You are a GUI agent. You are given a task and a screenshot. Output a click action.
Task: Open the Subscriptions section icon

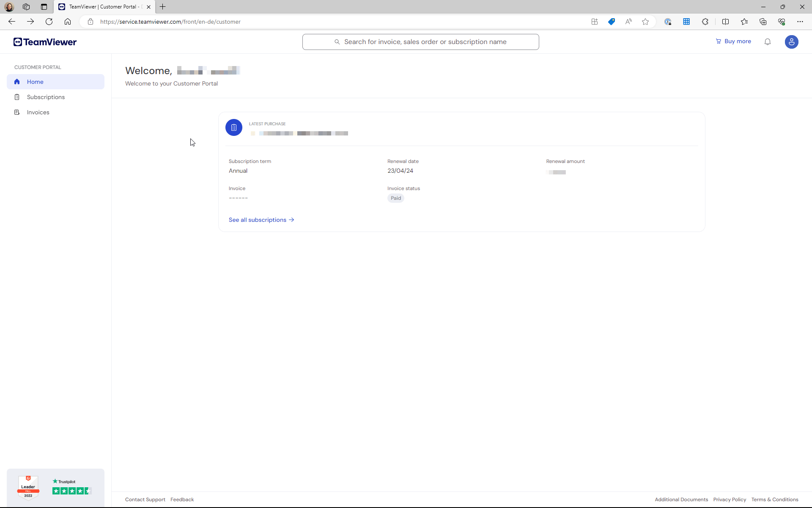pos(16,97)
